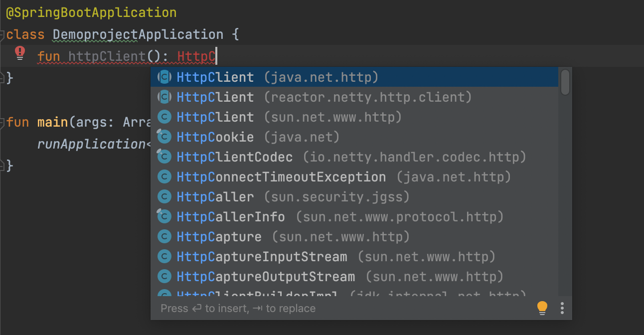Choose HttpConnectTimeoutException suggestion
This screenshot has height=335, width=644.
(x=354, y=177)
